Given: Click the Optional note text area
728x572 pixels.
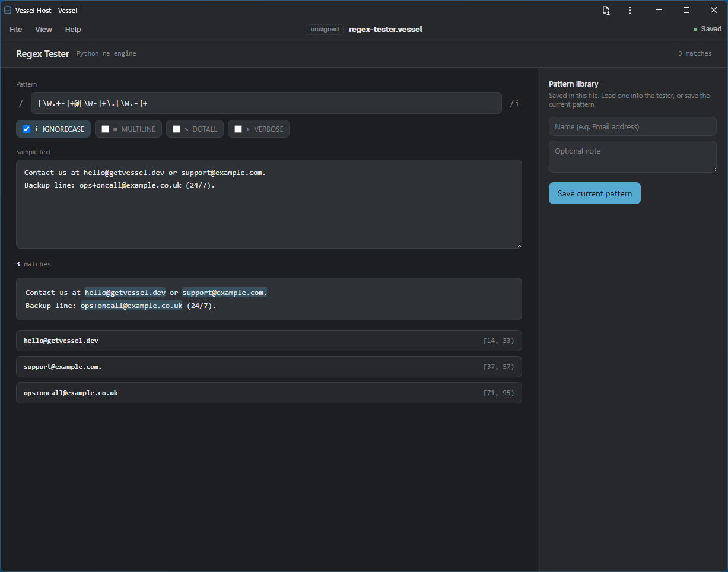Looking at the screenshot, I should click(632, 157).
